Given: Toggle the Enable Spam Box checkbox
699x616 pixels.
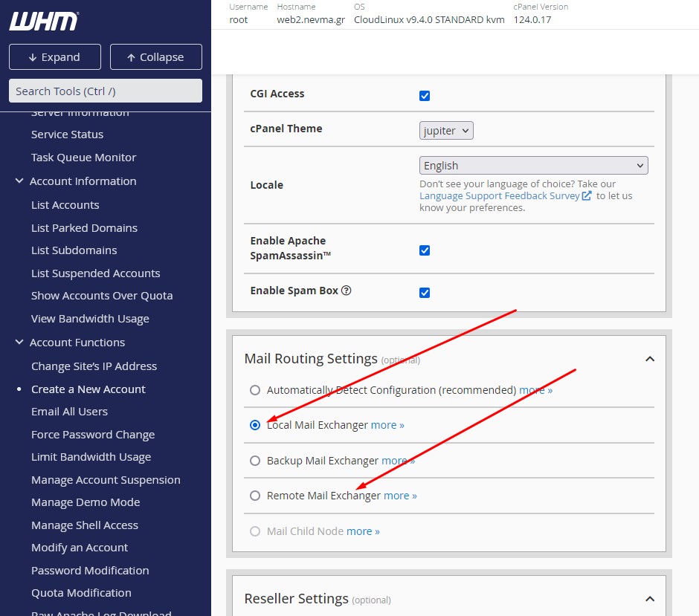Looking at the screenshot, I should [425, 293].
